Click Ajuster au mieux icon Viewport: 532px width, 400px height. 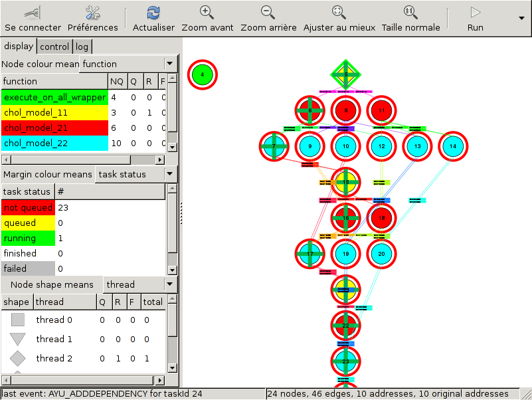pos(339,12)
